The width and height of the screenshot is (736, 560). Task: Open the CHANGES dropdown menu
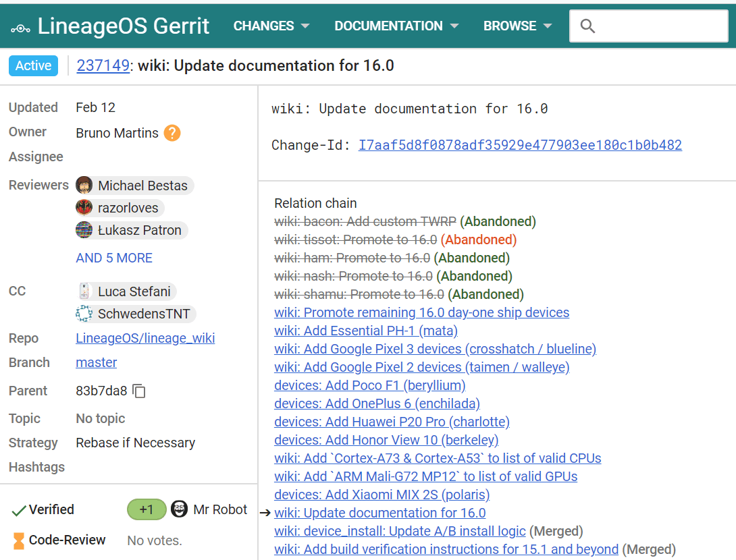click(271, 26)
